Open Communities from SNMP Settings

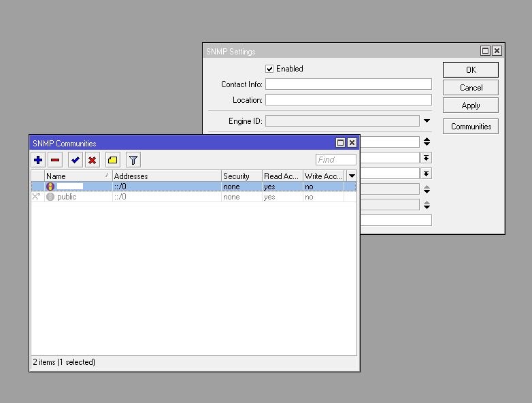[x=471, y=127]
